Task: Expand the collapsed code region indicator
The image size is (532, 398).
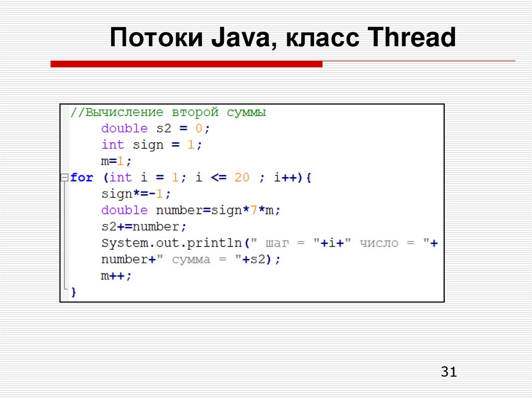Action: 64,177
